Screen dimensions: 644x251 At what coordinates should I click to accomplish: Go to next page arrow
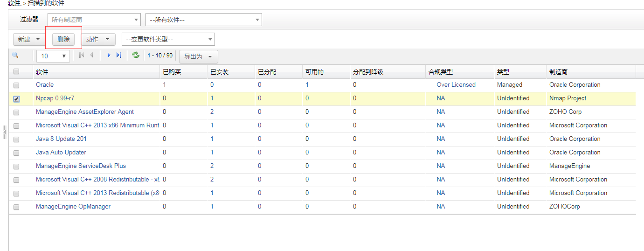pyautogui.click(x=109, y=56)
